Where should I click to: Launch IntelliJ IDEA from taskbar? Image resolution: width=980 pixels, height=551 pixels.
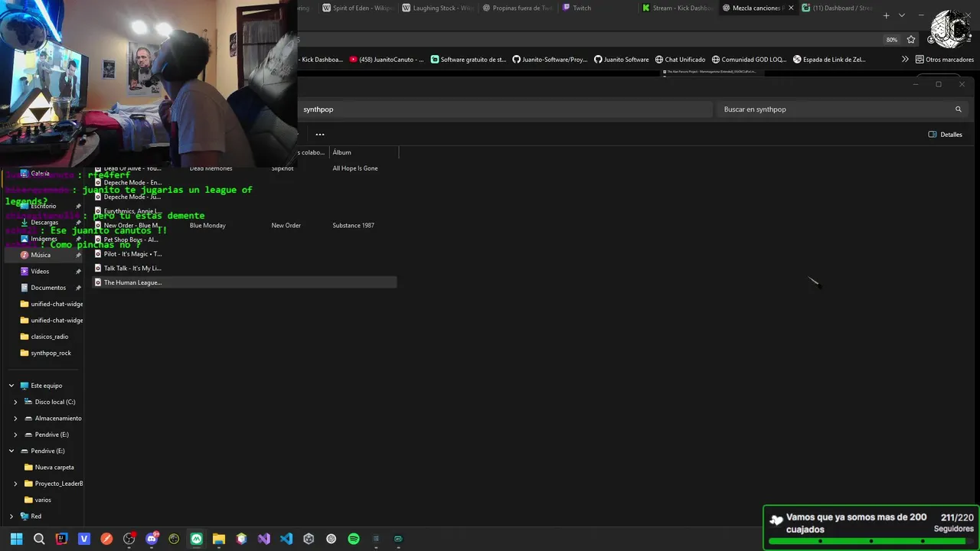coord(61,539)
